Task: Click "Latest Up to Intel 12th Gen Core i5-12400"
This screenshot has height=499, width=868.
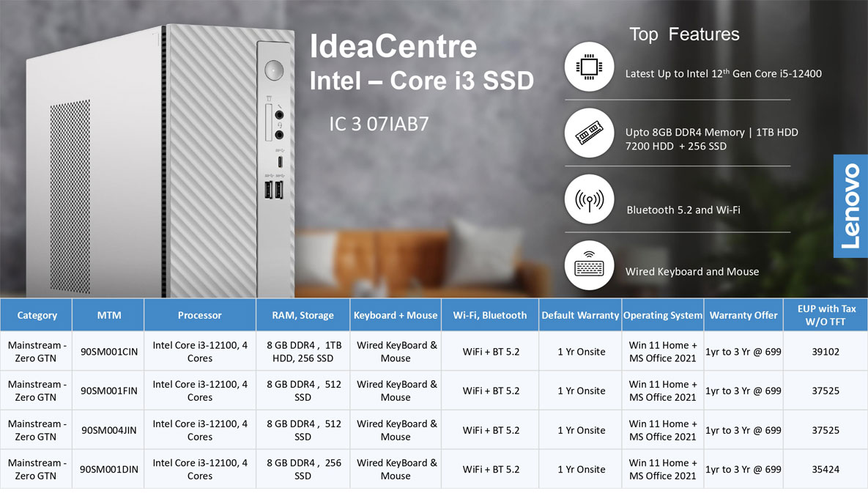Action: (x=724, y=73)
